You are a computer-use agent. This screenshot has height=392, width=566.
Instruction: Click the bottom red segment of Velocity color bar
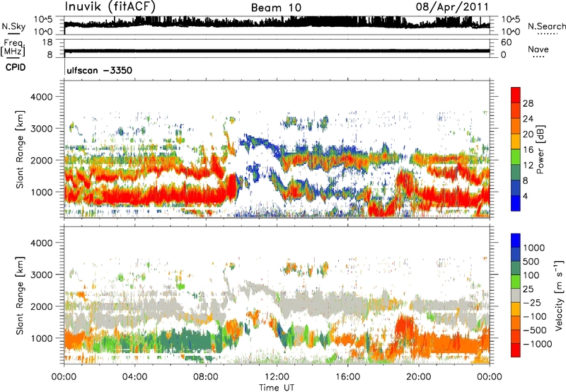pyautogui.click(x=516, y=350)
